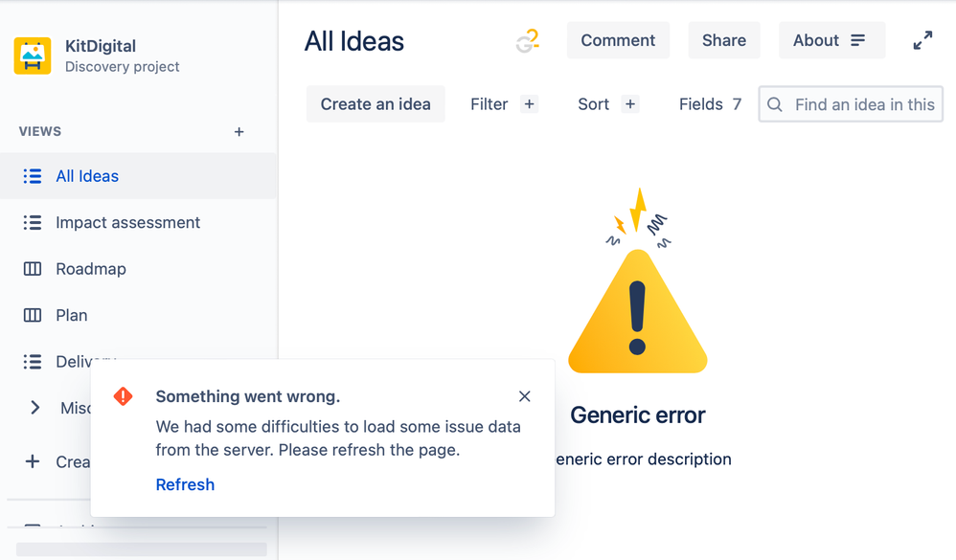Expand the Misc section chevron
Image resolution: width=956 pixels, height=560 pixels.
coord(35,408)
